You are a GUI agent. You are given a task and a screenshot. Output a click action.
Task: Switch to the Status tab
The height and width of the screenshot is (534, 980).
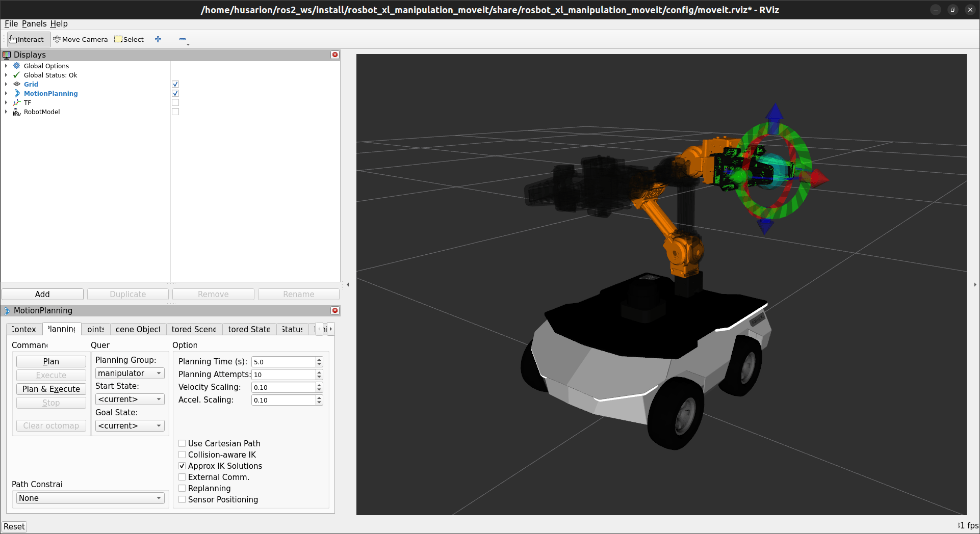(x=293, y=329)
